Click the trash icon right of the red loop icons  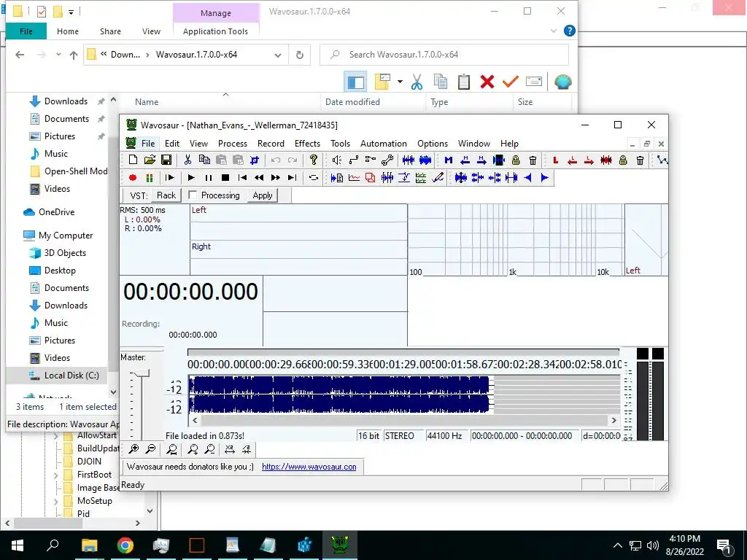(x=640, y=160)
